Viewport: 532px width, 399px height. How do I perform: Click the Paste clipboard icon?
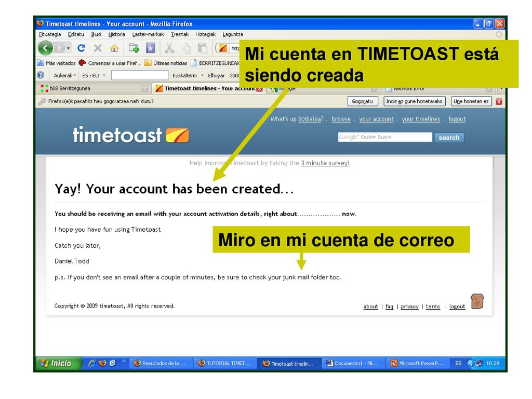[203, 48]
